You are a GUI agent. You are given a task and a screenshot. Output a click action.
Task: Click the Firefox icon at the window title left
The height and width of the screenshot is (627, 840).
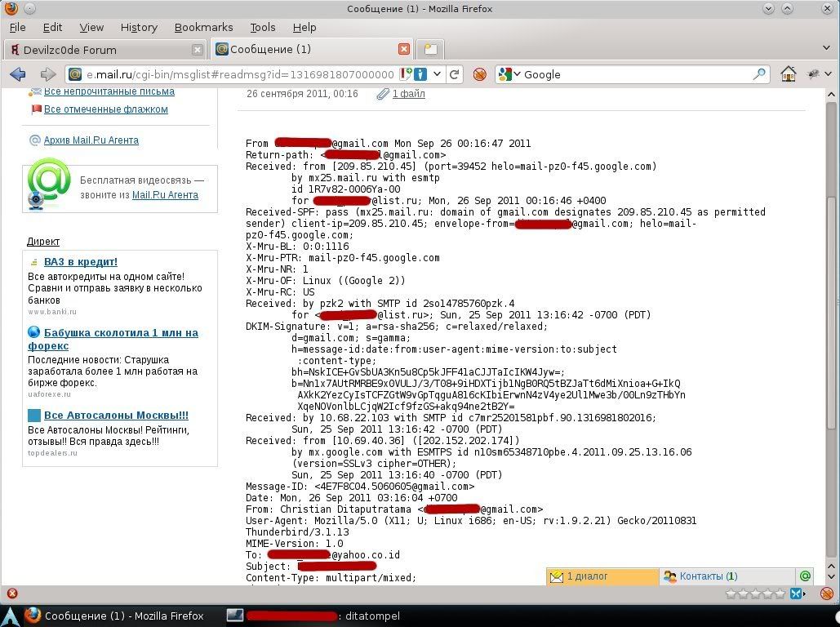[11, 8]
